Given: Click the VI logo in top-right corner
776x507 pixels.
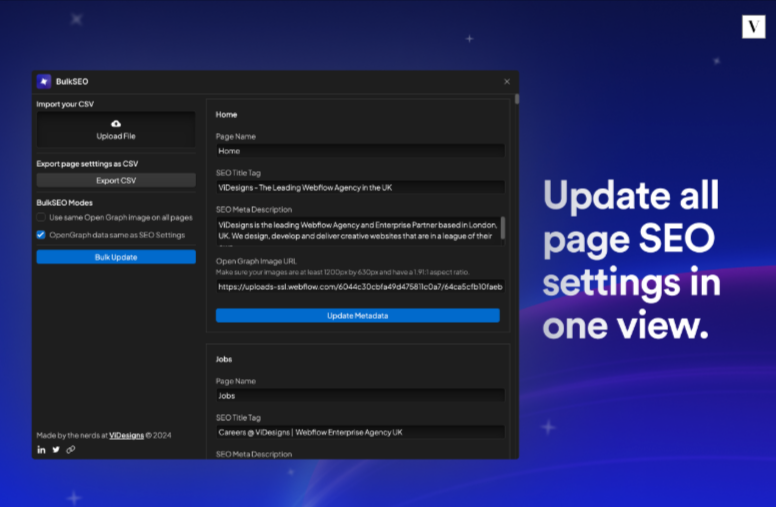Looking at the screenshot, I should [x=753, y=27].
